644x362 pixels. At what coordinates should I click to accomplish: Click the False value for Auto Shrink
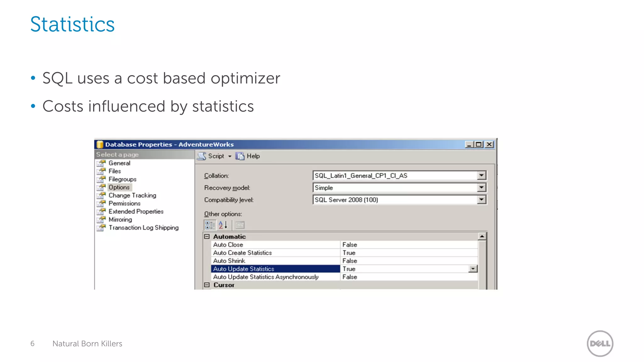(x=350, y=261)
